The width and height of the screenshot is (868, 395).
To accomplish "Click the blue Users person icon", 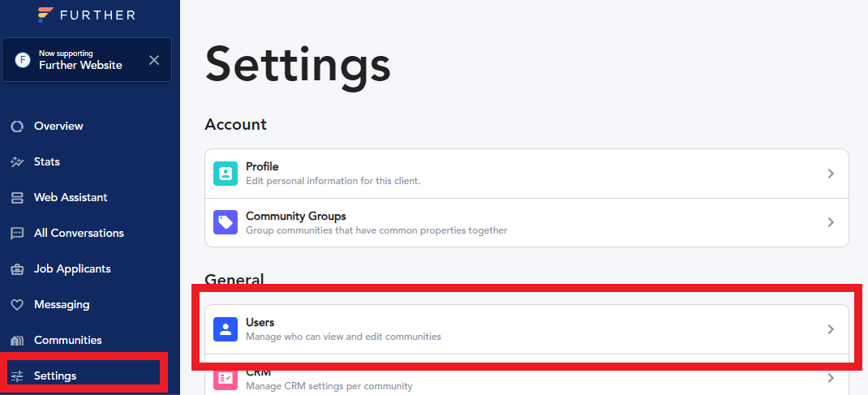I will point(226,329).
